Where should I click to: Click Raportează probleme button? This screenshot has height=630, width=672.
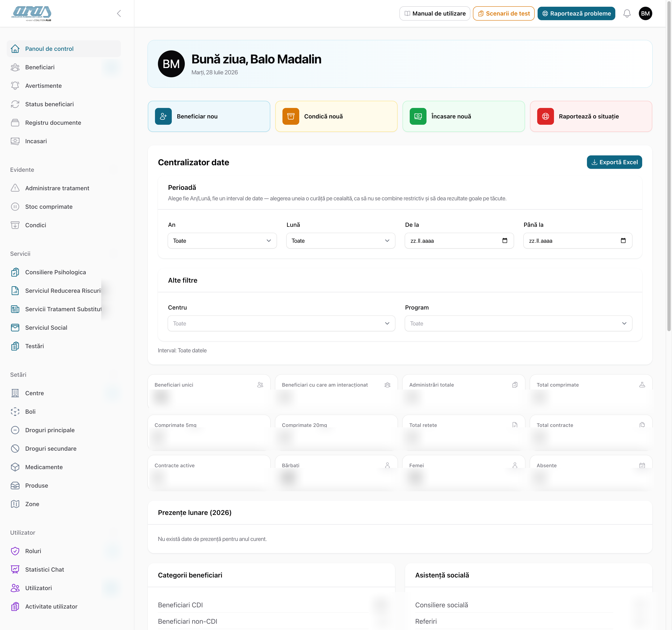[x=576, y=13]
